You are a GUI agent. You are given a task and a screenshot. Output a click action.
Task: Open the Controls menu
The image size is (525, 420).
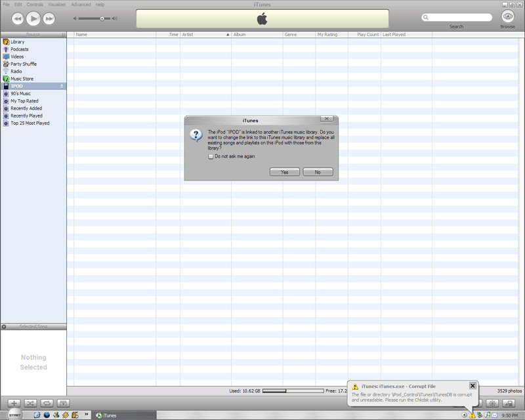click(35, 5)
